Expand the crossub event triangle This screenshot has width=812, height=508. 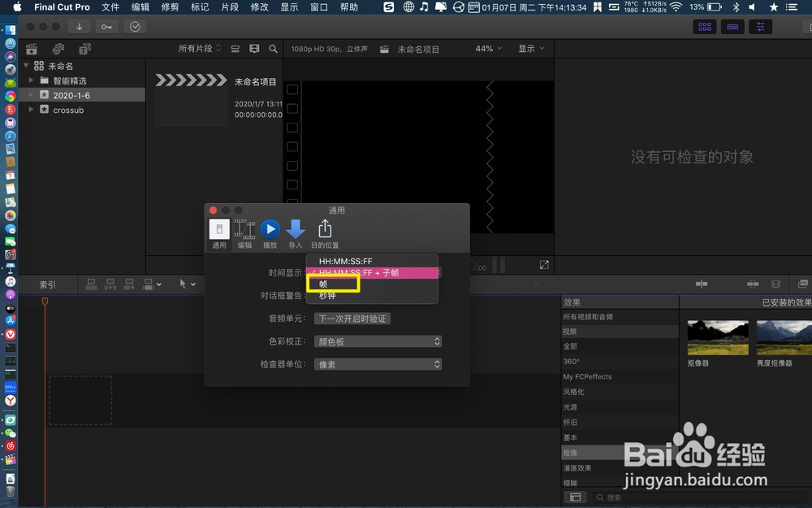(x=31, y=110)
